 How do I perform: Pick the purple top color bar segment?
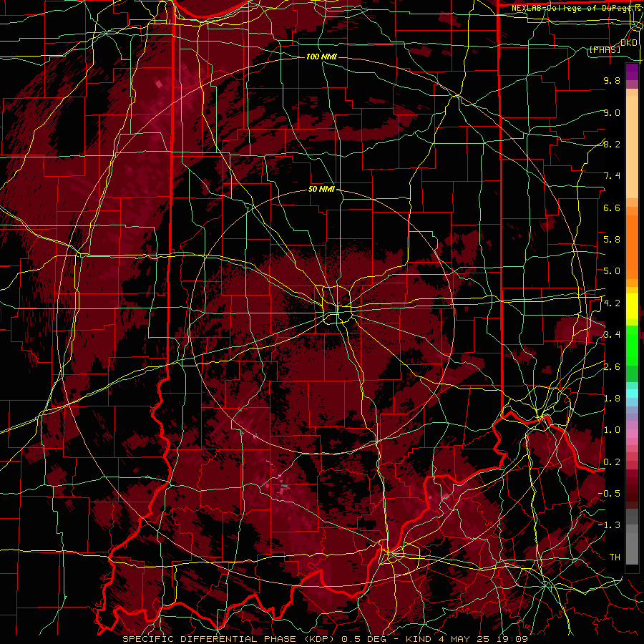(x=632, y=72)
